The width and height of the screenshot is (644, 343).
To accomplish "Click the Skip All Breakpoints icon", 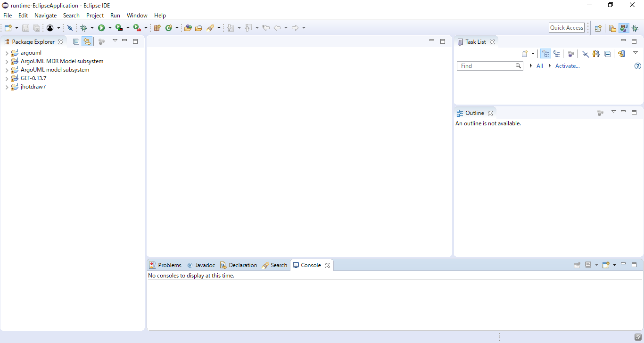I will (x=70, y=28).
